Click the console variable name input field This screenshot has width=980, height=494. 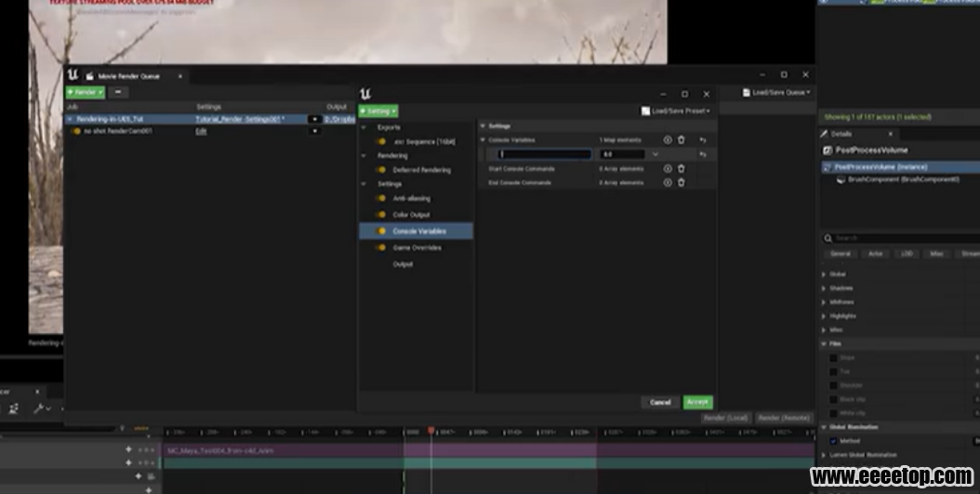click(544, 154)
